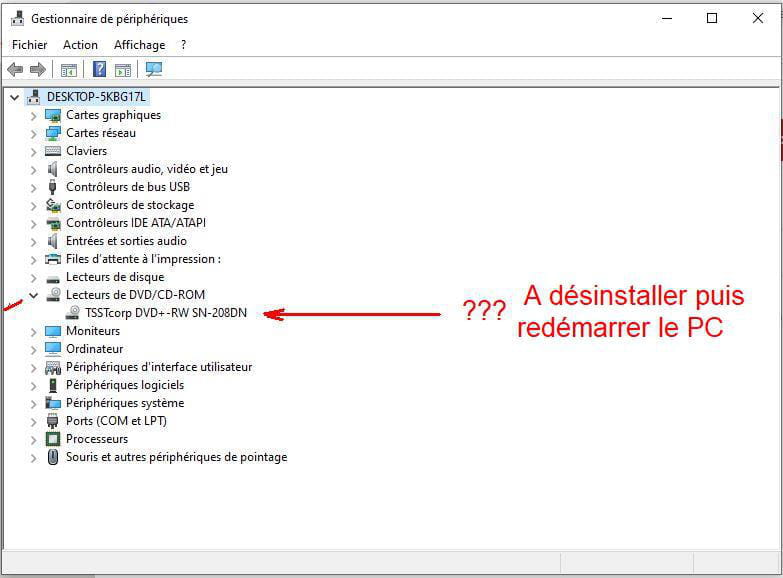Expand the Cartes graphiques category
This screenshot has height=578, width=783.
pyautogui.click(x=33, y=116)
